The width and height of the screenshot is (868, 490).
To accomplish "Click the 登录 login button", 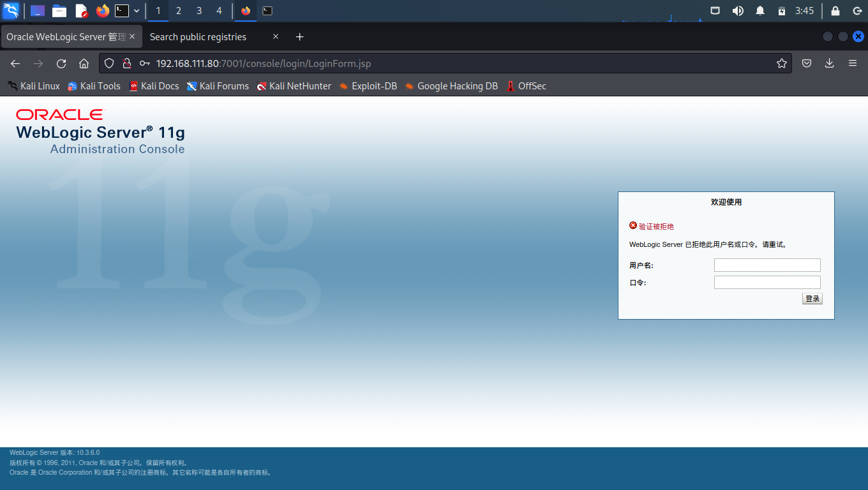I will (x=812, y=299).
